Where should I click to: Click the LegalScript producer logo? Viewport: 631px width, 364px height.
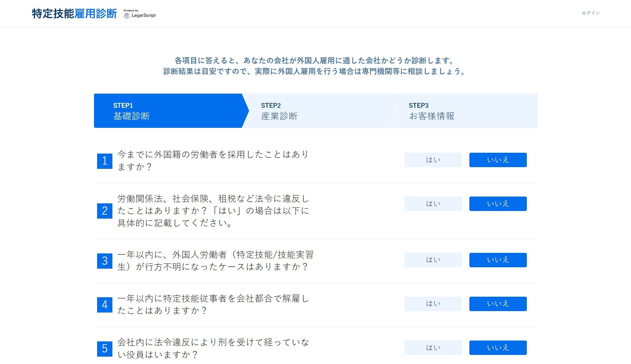[x=140, y=14]
